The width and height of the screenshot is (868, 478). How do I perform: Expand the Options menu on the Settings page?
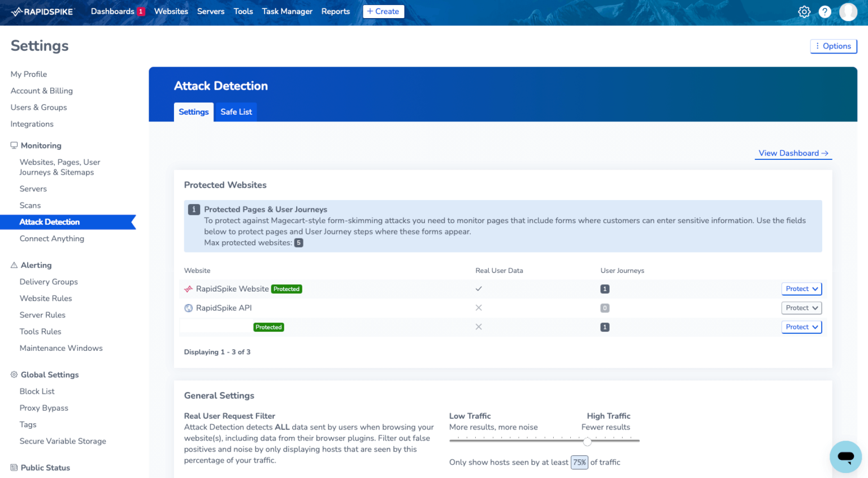pos(833,46)
